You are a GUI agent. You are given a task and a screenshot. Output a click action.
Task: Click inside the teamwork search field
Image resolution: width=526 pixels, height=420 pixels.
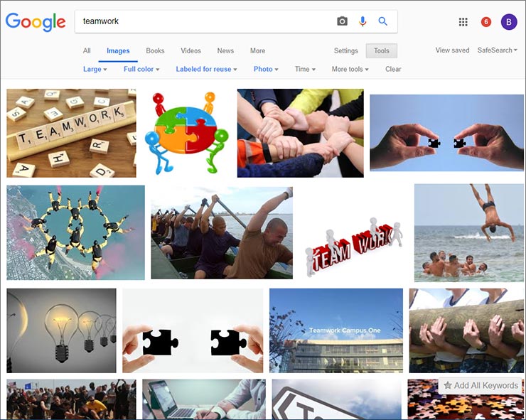205,21
